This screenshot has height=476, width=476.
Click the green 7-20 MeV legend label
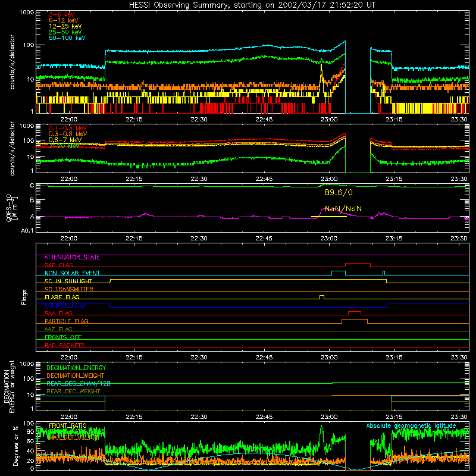pos(64,146)
